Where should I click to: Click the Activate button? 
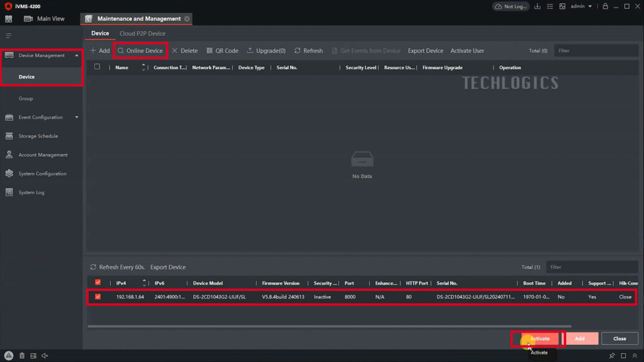point(538,339)
